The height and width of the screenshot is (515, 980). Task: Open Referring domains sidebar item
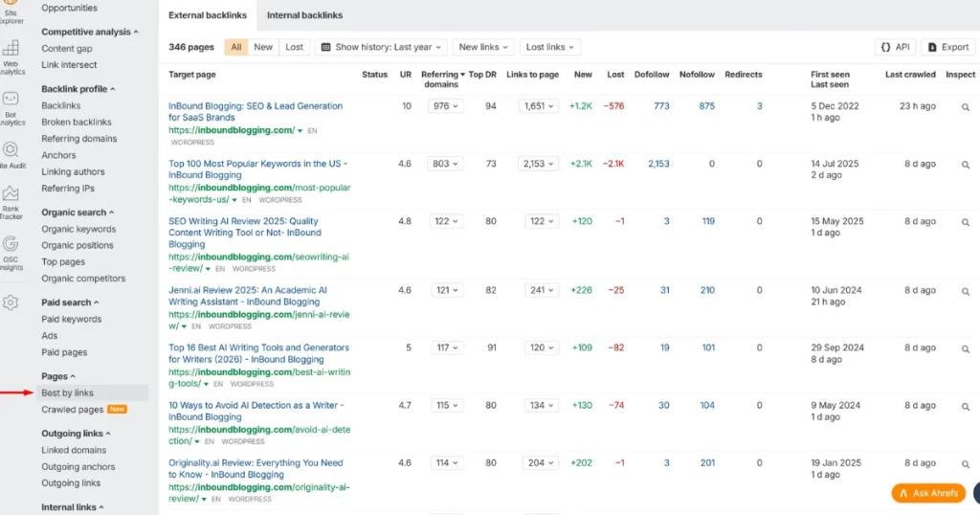tap(78, 139)
